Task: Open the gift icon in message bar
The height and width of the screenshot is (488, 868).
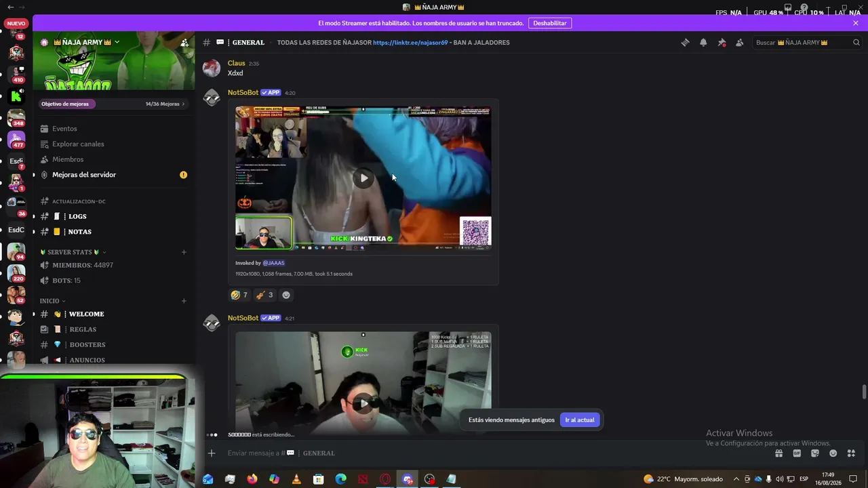Action: 779,453
